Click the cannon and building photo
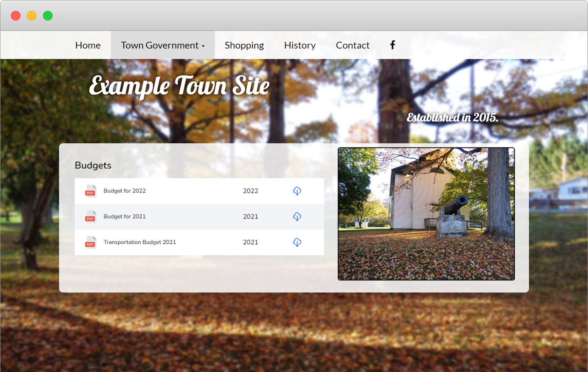588x372 pixels. tap(426, 214)
